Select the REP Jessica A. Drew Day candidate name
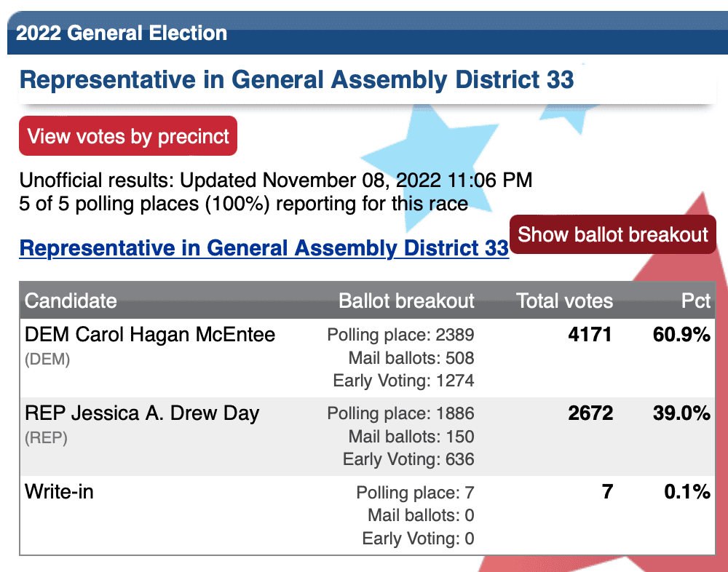Viewport: 728px width, 572px height. [142, 413]
